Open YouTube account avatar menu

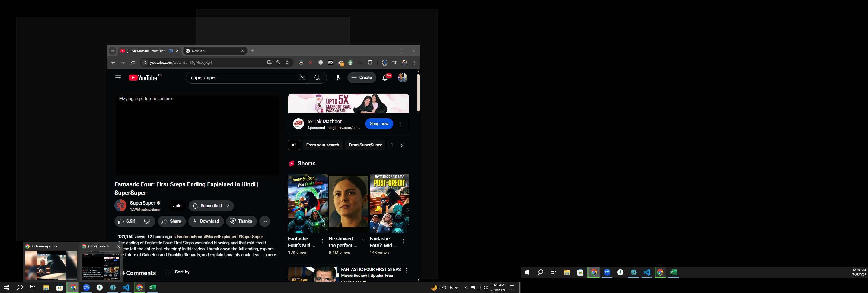(x=402, y=78)
